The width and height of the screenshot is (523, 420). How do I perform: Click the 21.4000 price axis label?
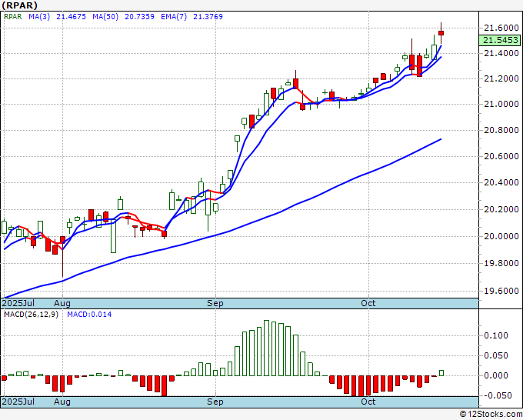click(501, 53)
